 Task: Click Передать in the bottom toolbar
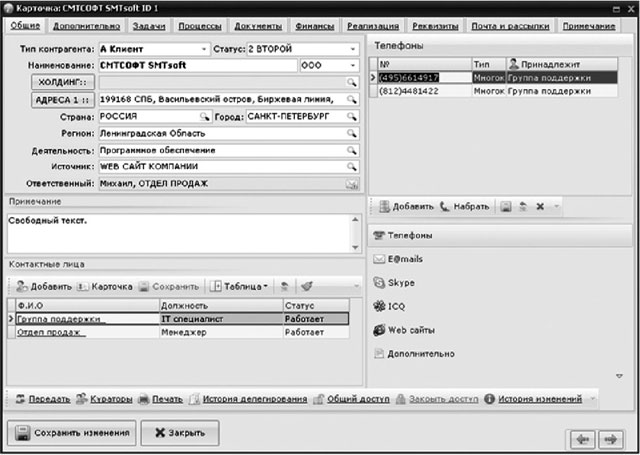click(43, 399)
